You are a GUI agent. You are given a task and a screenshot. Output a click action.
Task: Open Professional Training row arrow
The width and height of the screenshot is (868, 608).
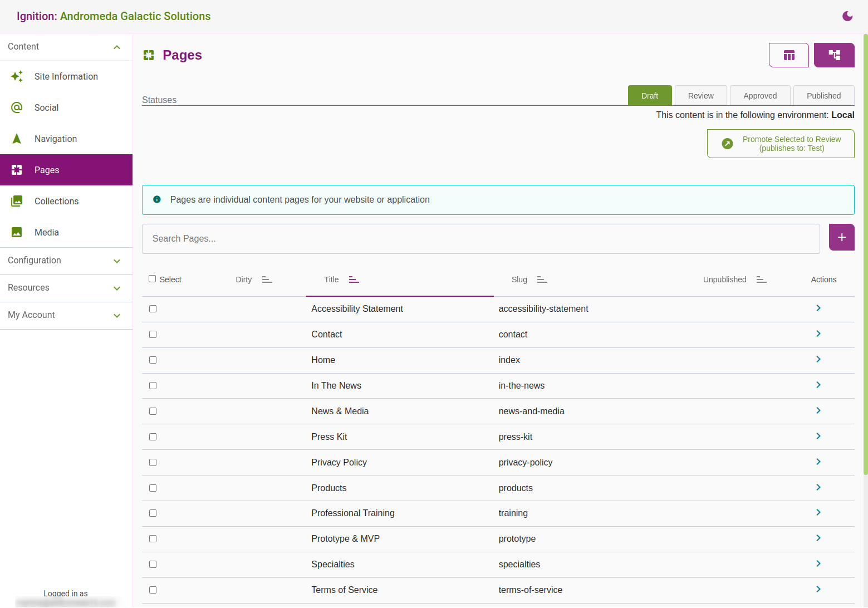click(x=818, y=512)
